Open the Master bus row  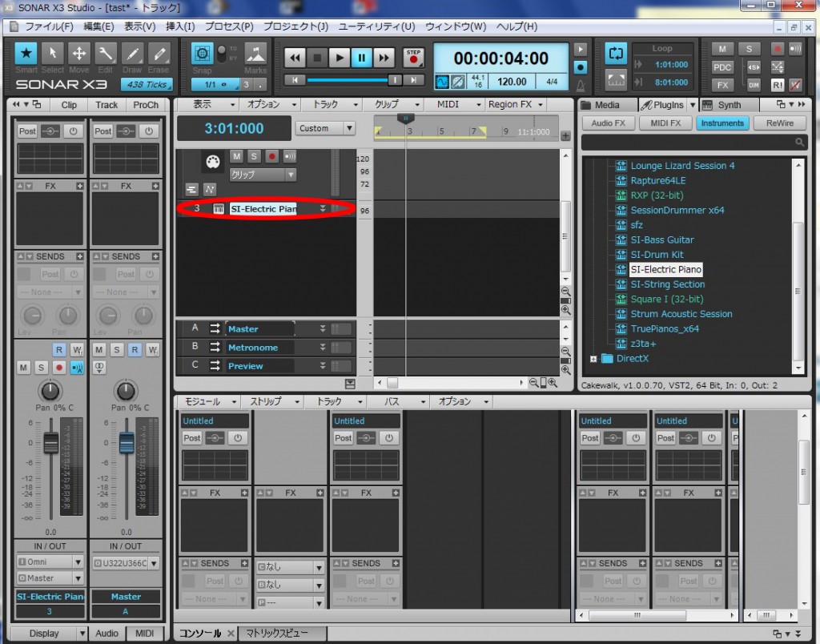click(x=264, y=329)
